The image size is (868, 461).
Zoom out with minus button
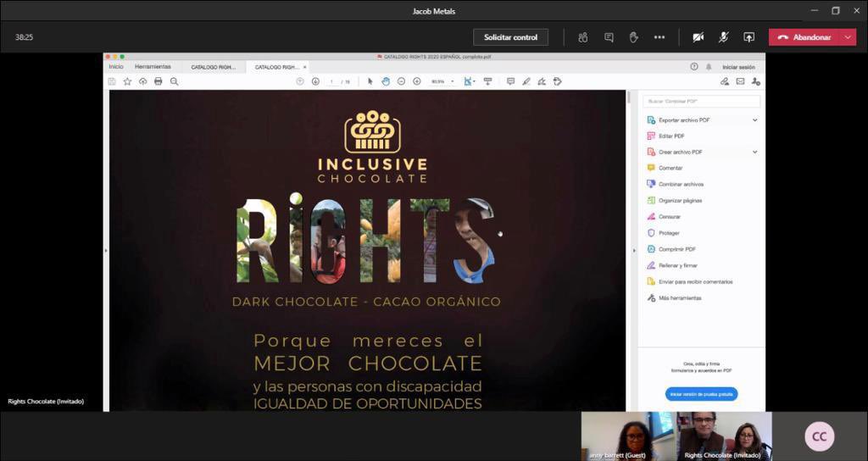(x=401, y=81)
